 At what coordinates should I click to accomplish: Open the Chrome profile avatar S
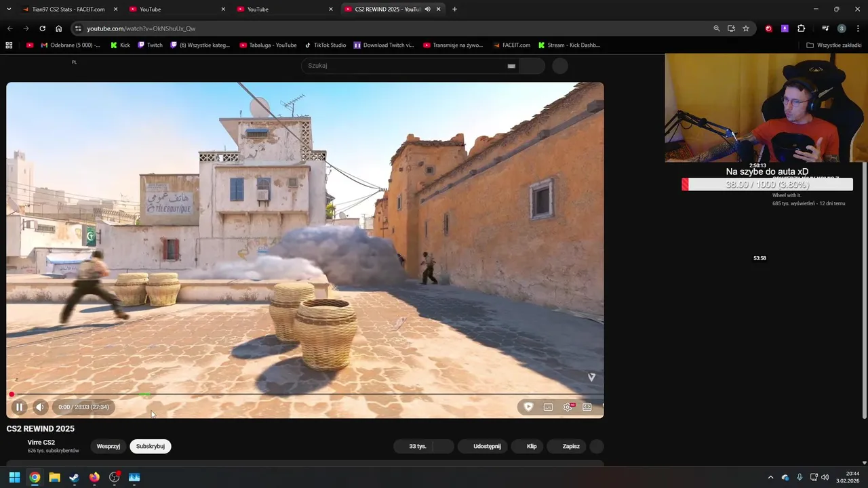coord(842,28)
